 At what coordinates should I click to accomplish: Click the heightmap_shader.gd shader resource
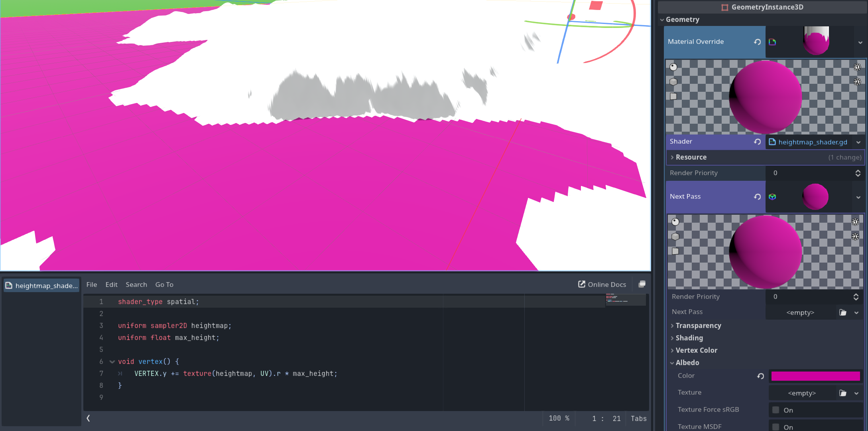pyautogui.click(x=812, y=142)
